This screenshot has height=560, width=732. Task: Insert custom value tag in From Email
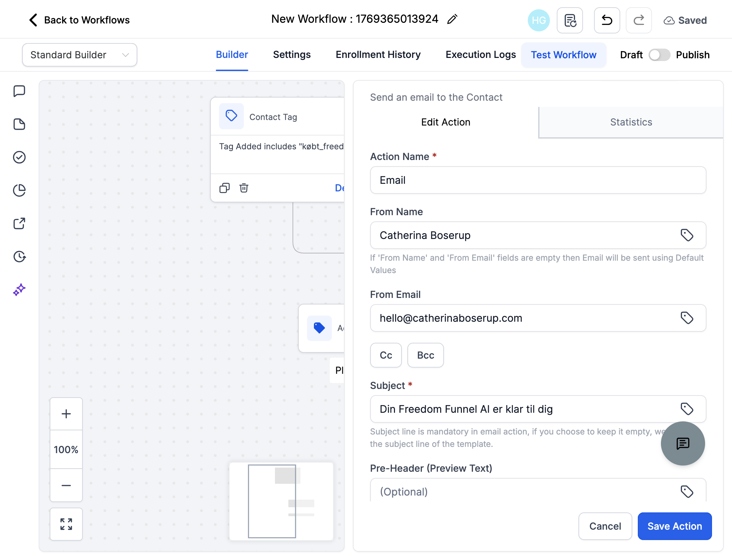coord(687,318)
